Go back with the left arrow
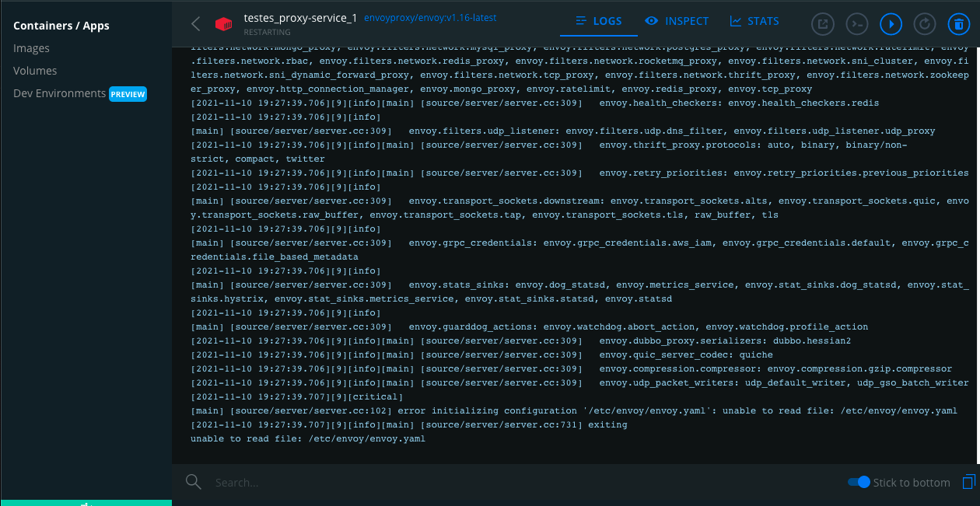The image size is (980, 506). click(x=195, y=24)
